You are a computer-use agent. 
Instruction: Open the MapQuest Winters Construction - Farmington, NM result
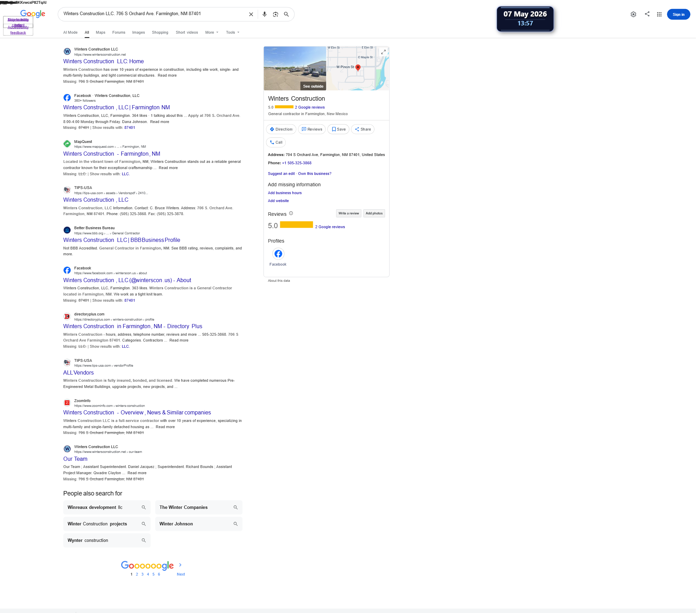(112, 154)
